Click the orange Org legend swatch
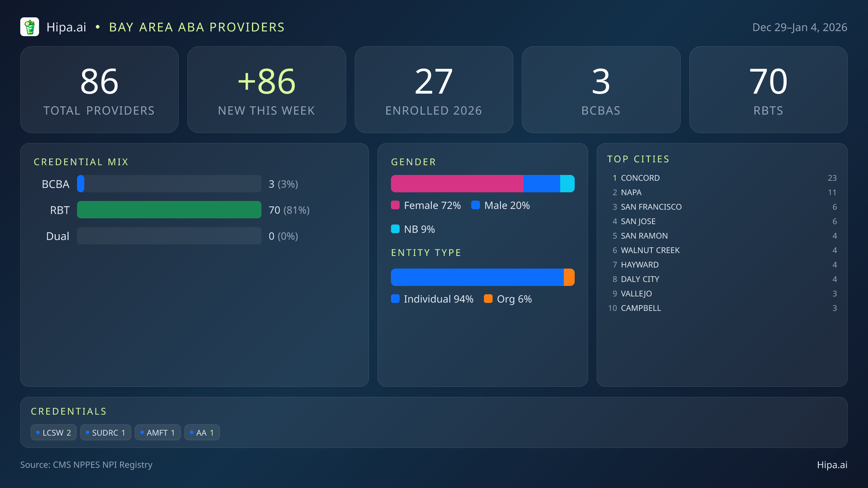The image size is (868, 488). point(488,299)
